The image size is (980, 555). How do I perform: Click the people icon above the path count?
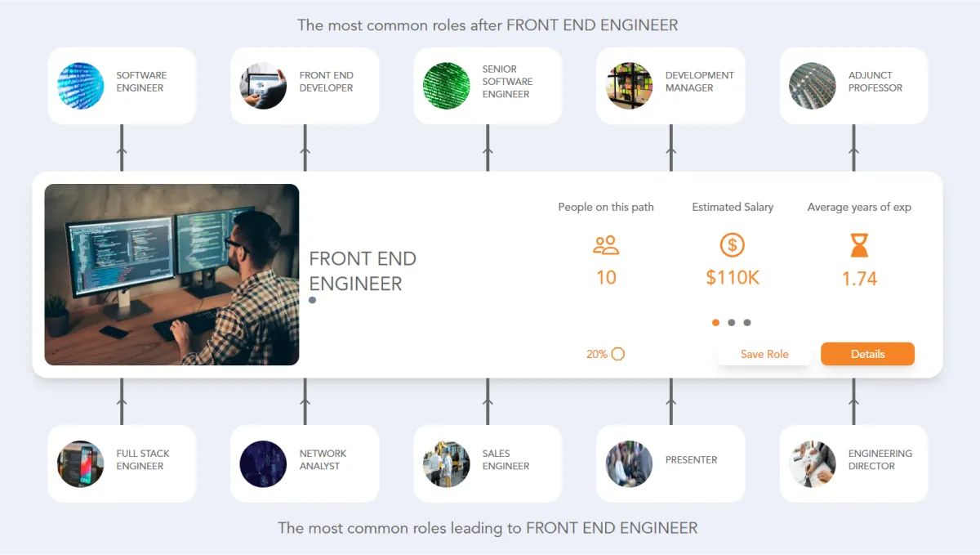[x=606, y=244]
